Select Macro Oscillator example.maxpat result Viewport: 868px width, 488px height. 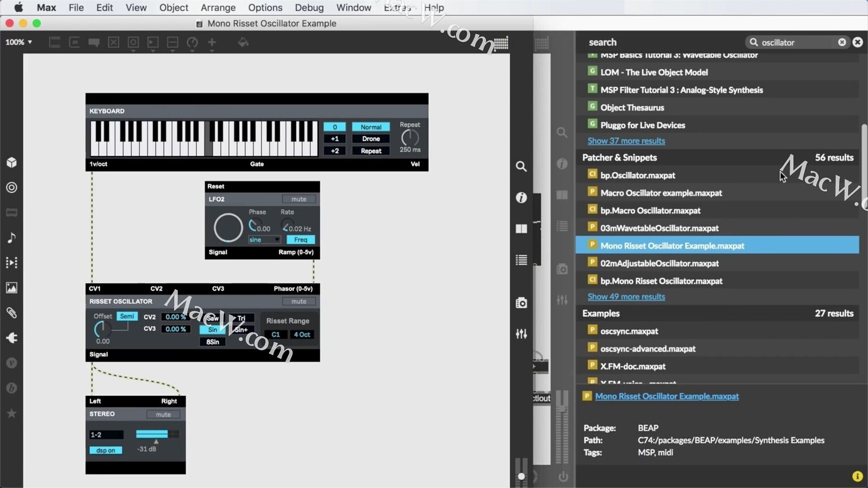[x=718, y=193]
